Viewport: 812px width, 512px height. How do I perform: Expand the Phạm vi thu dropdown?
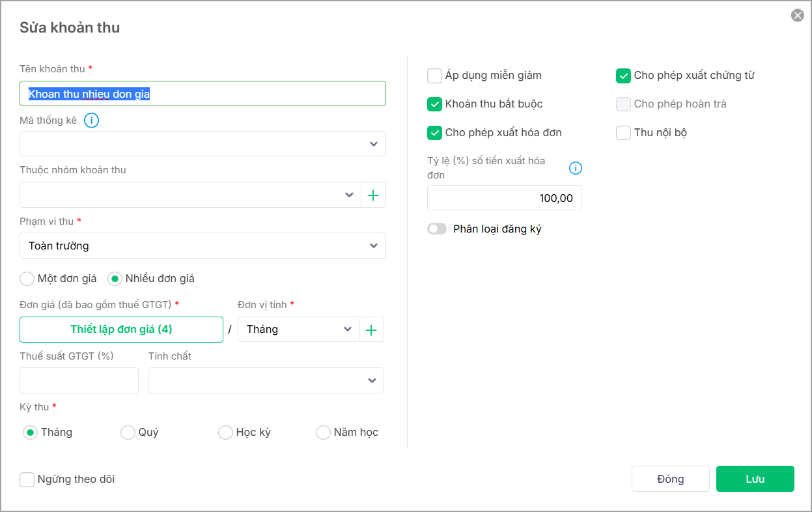[203, 246]
